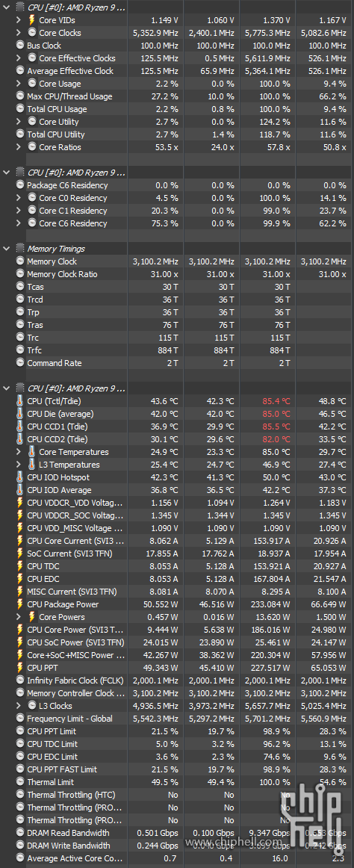
Task: Expand the Core Powers row
Action: point(19,617)
